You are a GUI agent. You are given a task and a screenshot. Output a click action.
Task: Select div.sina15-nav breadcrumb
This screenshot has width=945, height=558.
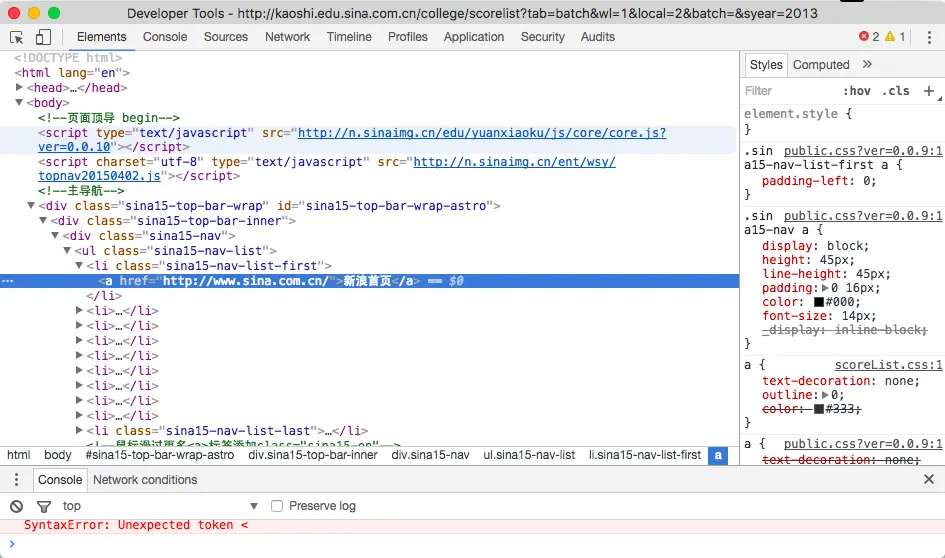point(430,455)
